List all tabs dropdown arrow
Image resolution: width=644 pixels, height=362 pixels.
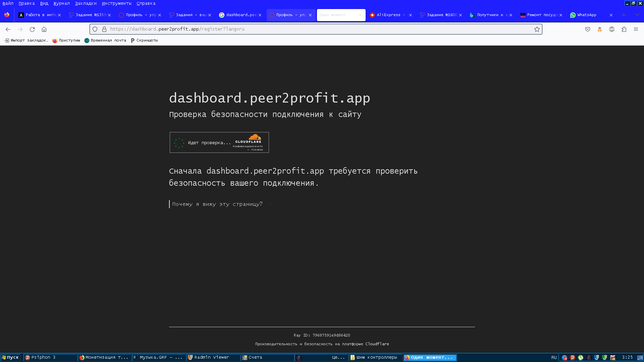click(x=637, y=15)
